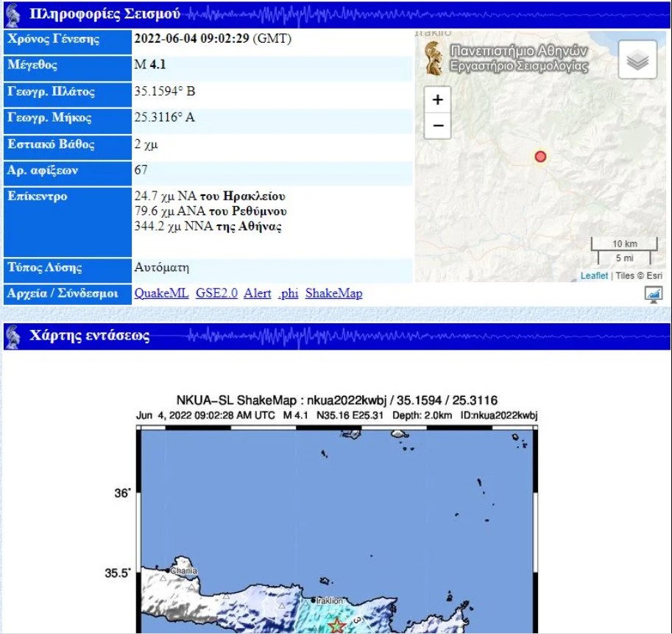Open the QuakeML file link
The image size is (672, 634).
click(161, 293)
